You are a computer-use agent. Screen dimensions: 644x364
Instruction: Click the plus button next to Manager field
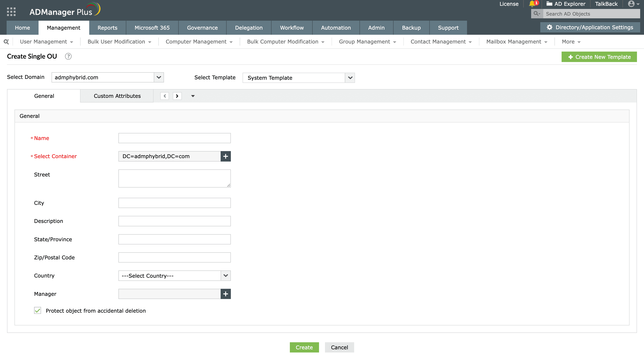[x=226, y=294]
